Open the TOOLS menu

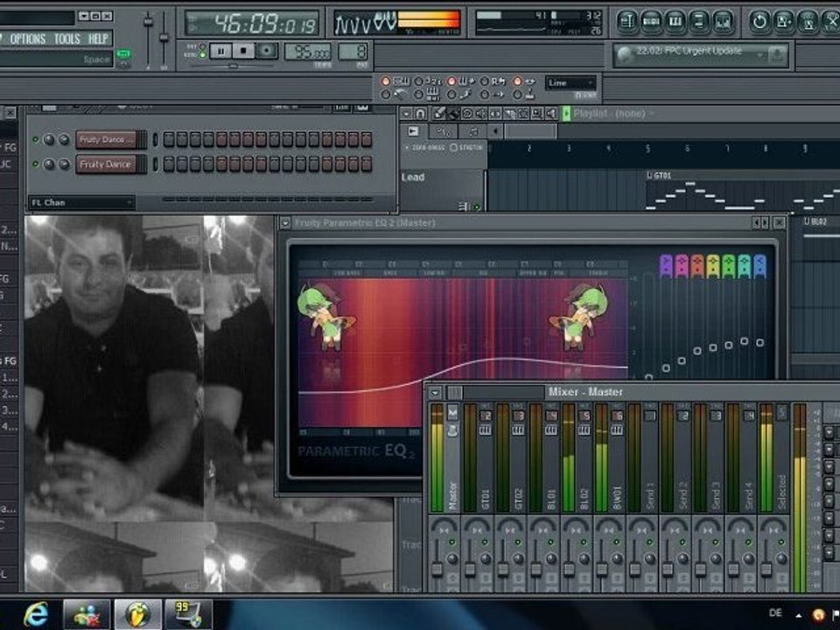coord(67,38)
